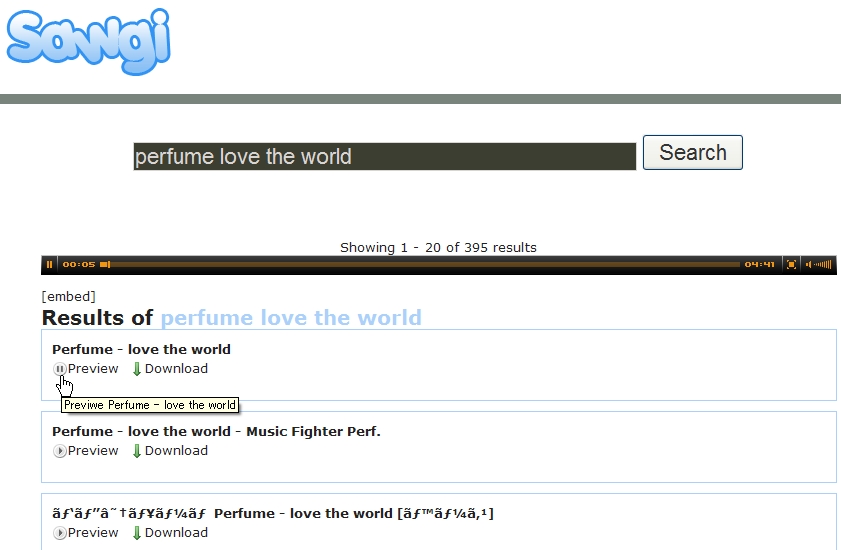Play preview icon for Music Fighter Perf. result
Image resolution: width=841 pixels, height=550 pixels.
click(x=60, y=451)
